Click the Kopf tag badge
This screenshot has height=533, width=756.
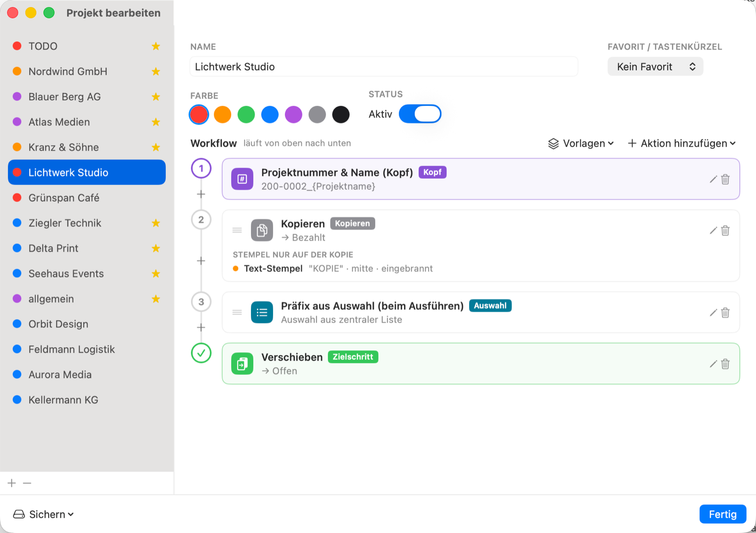click(432, 172)
